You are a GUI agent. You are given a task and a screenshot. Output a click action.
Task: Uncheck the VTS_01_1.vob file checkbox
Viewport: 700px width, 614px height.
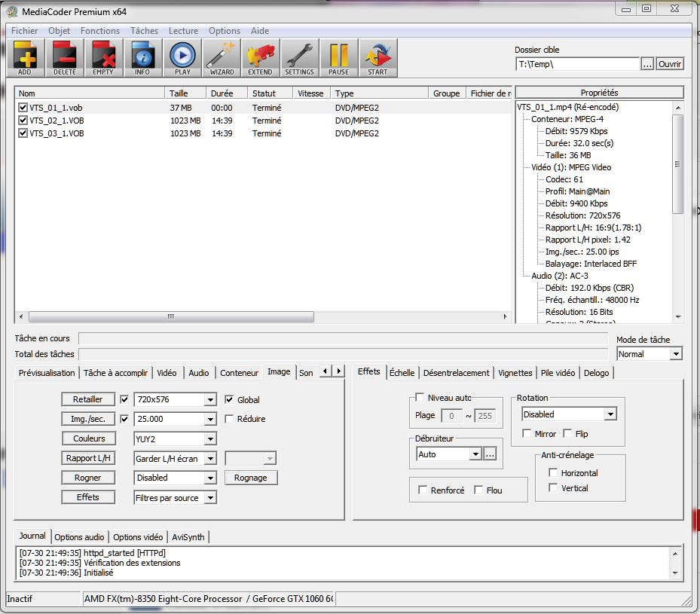point(23,108)
